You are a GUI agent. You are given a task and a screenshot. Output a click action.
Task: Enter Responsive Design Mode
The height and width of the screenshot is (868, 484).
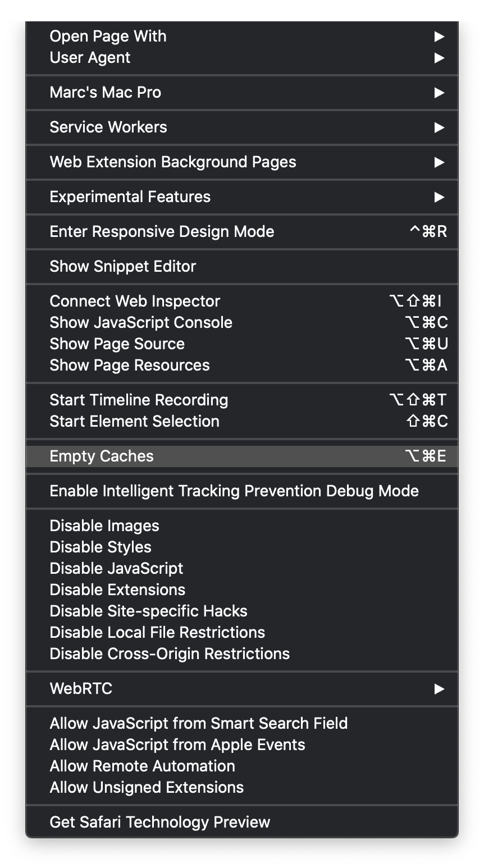coord(162,232)
